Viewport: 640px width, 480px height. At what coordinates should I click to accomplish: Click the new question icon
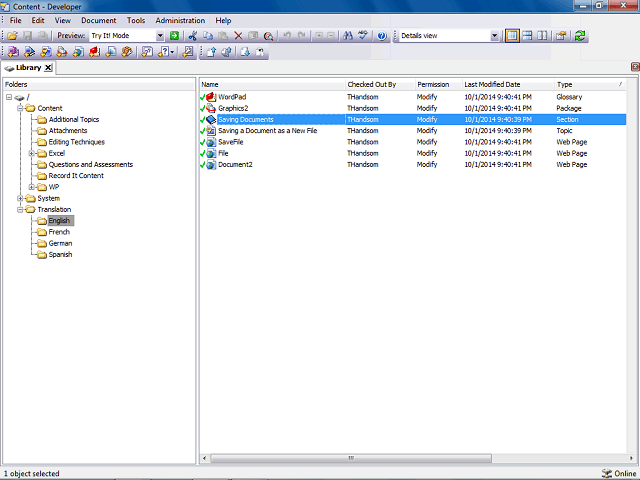147,52
